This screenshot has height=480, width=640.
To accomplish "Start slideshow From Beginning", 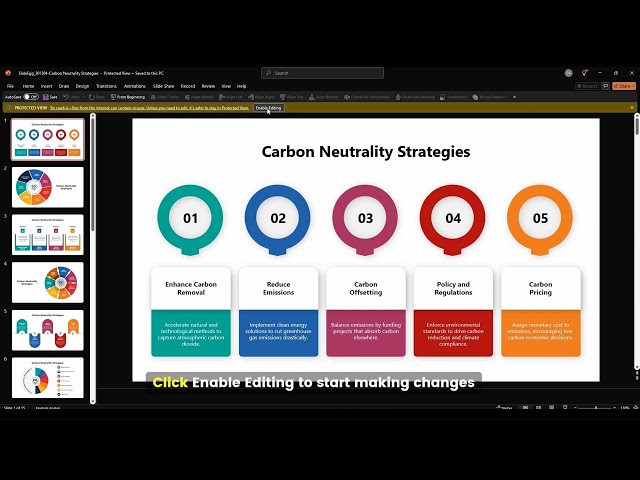I will pos(128,97).
